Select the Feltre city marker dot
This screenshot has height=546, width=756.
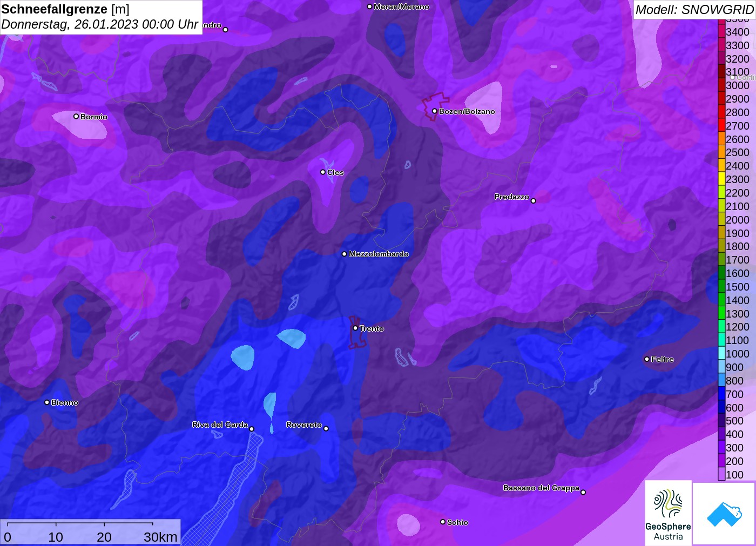pyautogui.click(x=647, y=359)
